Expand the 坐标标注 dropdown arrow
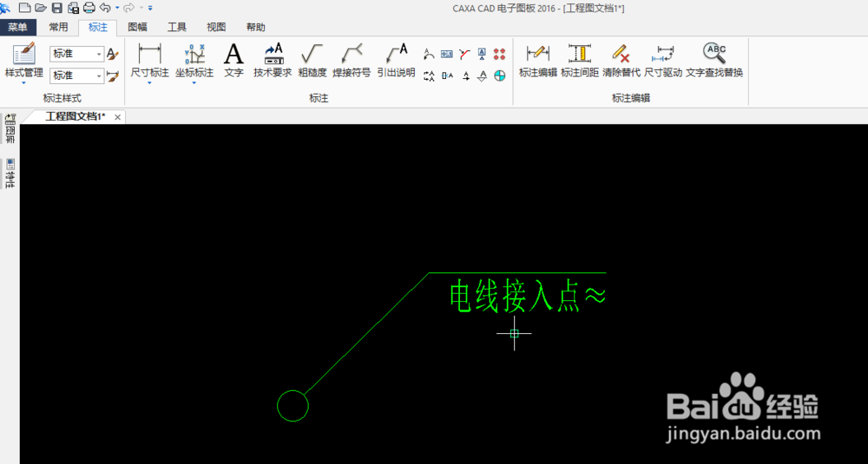868x464 pixels. pyautogui.click(x=194, y=83)
